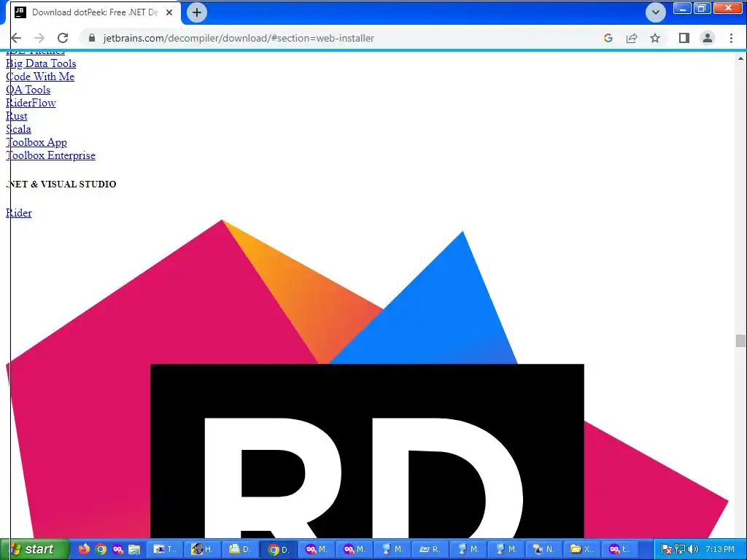Open the Chrome profile menu
This screenshot has height=560, width=747.
[x=708, y=38]
